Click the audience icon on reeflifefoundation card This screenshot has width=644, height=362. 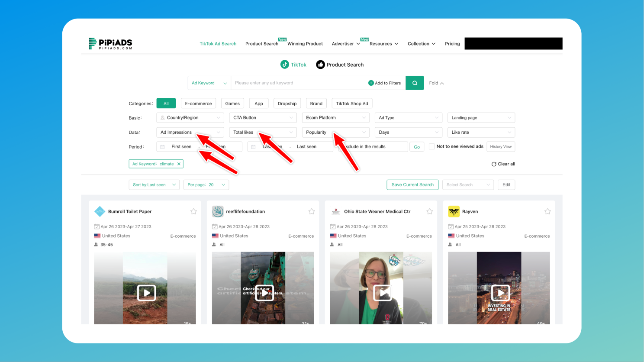pos(214,245)
